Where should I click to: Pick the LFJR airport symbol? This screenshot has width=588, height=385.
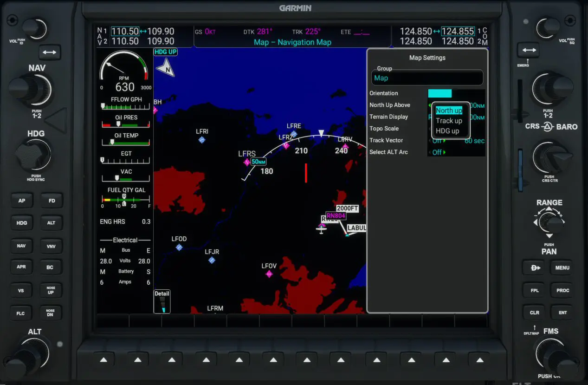(x=212, y=261)
